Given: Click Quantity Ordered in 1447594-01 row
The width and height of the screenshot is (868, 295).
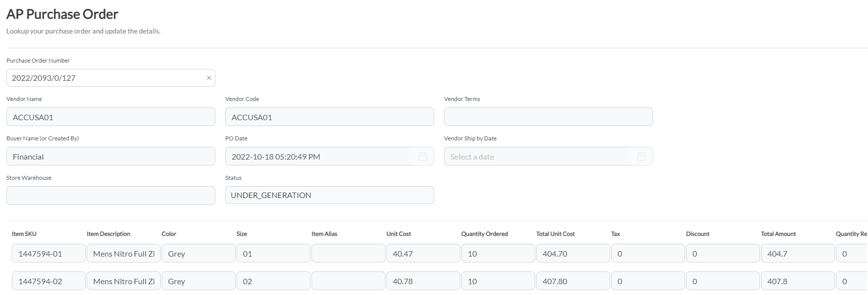Looking at the screenshot, I should (498, 254).
